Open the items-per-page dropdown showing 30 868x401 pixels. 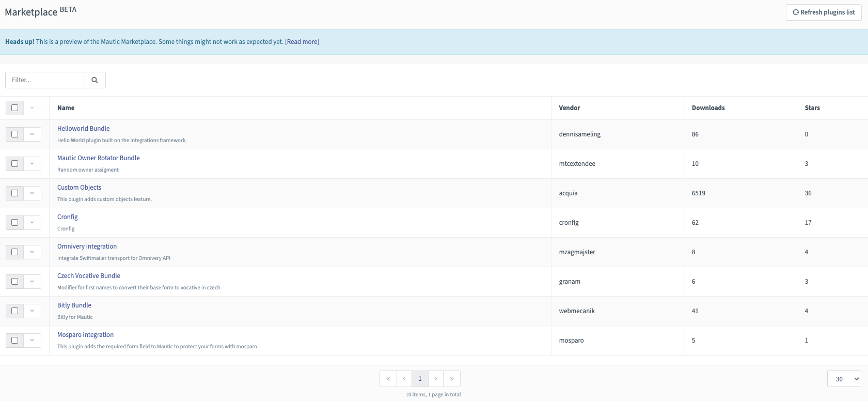(844, 379)
